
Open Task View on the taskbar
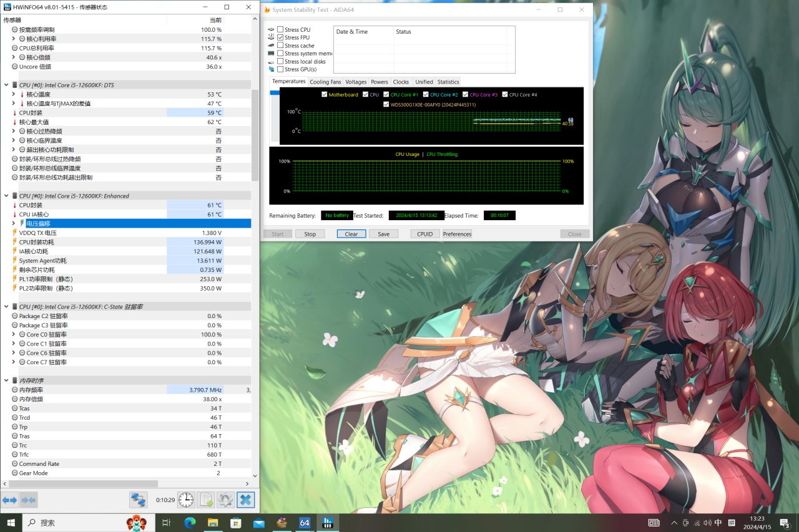(x=166, y=523)
